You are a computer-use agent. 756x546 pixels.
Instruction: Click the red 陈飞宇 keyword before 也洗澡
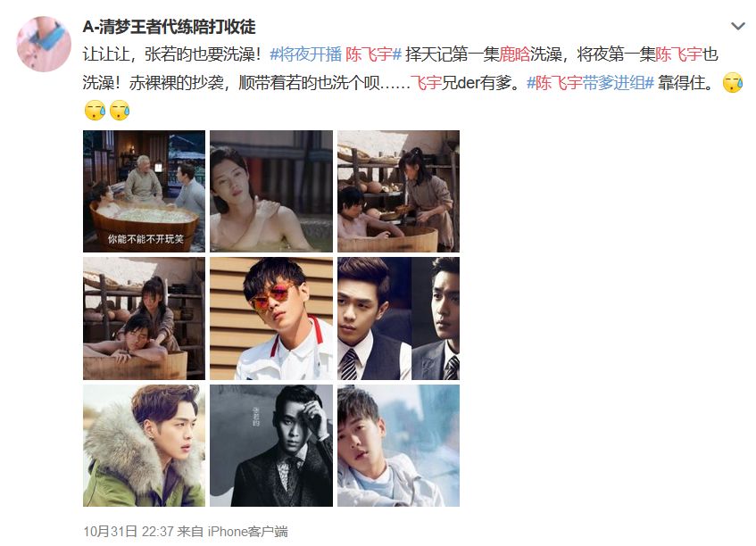tap(679, 54)
